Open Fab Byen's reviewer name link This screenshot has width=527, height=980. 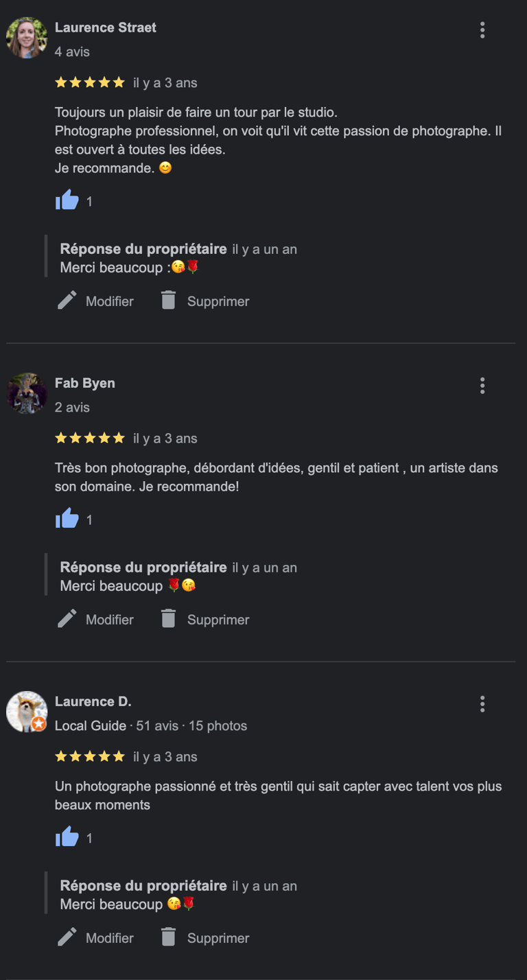[85, 383]
